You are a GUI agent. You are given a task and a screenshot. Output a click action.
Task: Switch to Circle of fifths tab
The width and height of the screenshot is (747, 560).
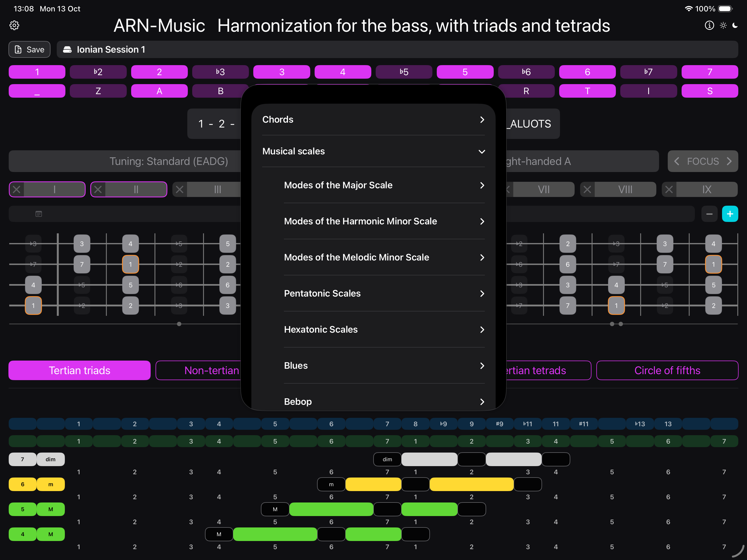667,370
